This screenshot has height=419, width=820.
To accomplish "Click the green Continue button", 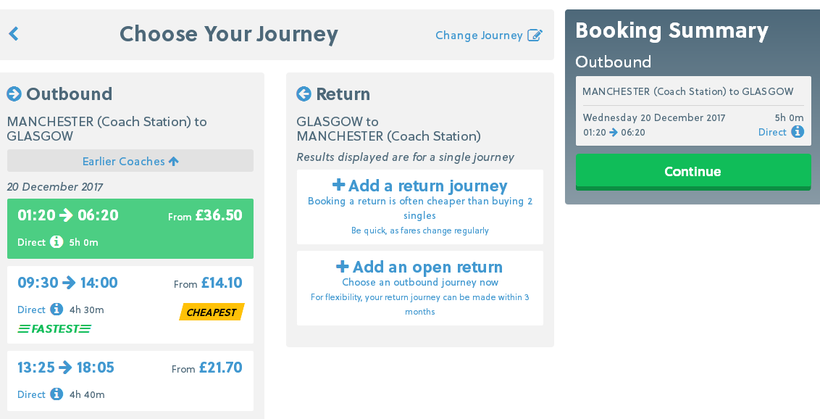I will (x=693, y=172).
